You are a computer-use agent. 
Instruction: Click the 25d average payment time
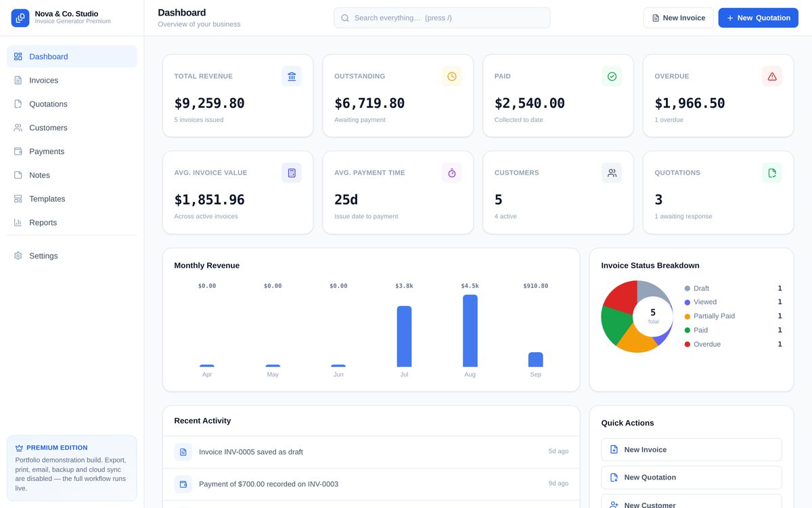pos(346,200)
